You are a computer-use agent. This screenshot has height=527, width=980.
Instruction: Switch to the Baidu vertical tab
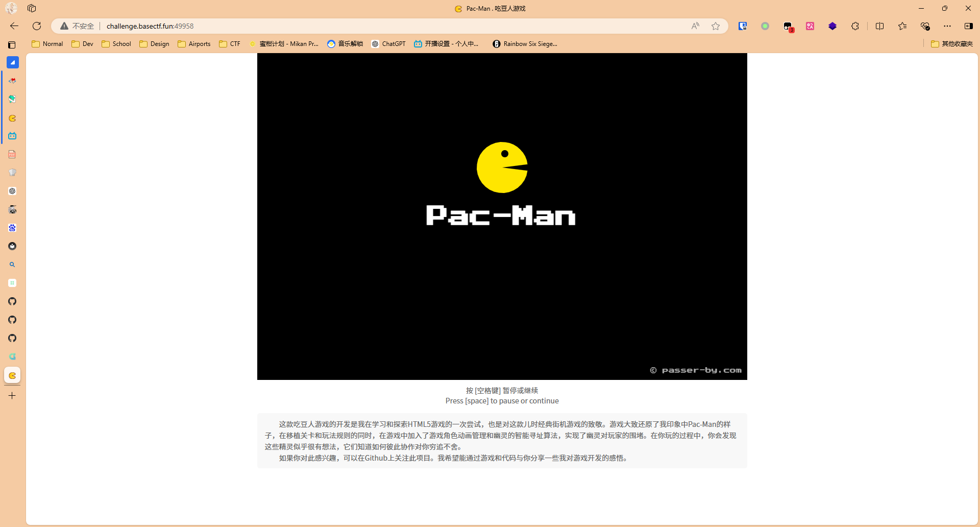point(12,228)
